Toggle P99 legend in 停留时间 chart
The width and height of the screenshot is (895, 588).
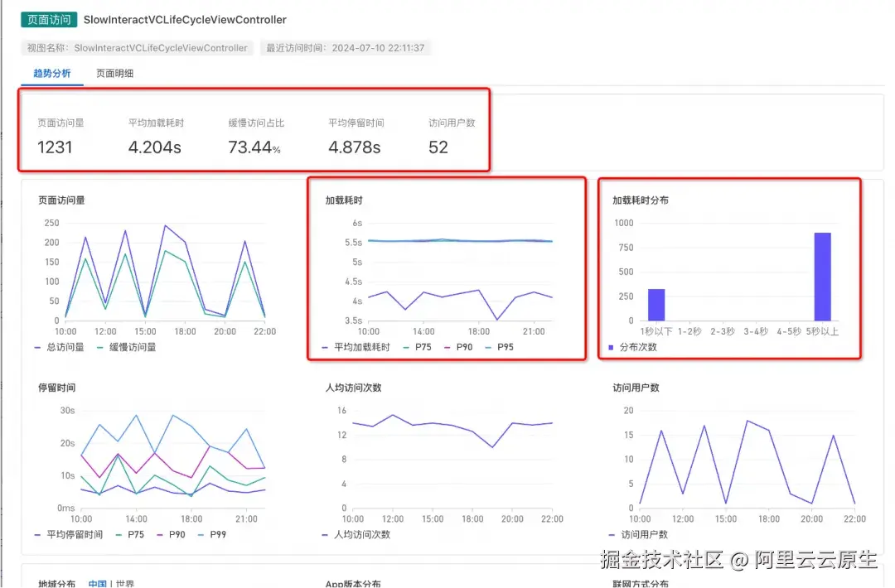[212, 535]
